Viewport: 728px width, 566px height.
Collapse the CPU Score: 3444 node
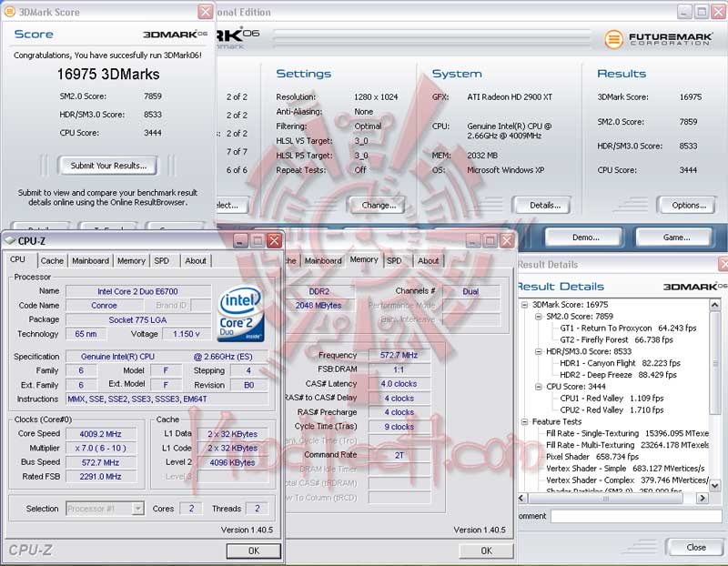coord(538,387)
